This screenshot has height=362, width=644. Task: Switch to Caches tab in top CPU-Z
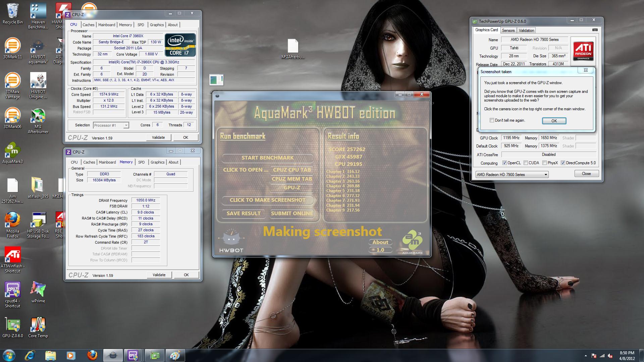[x=89, y=25]
